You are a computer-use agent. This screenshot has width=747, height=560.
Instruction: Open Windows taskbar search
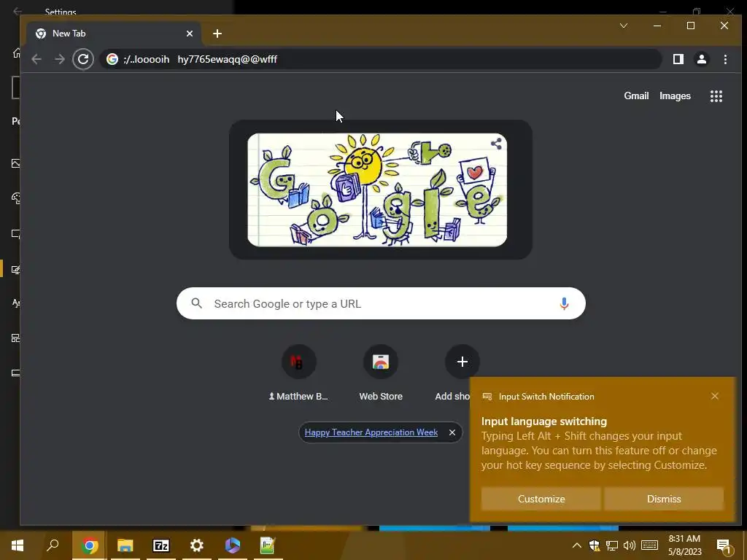point(53,545)
